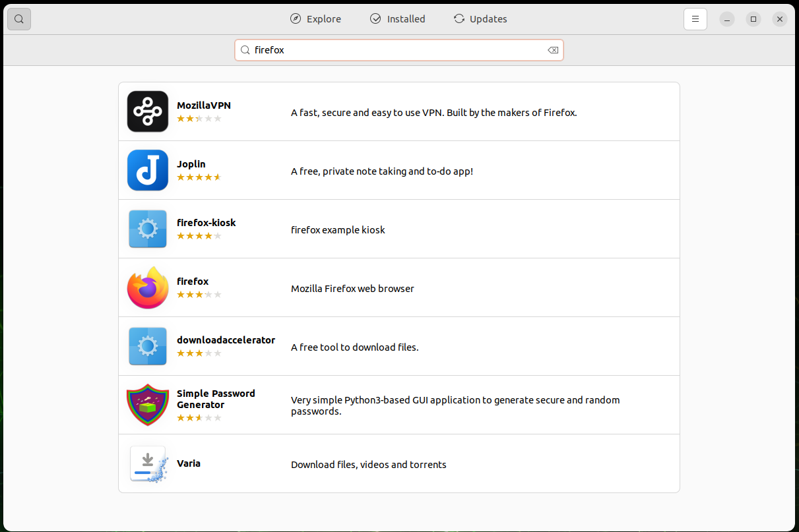Click 'A free, private note taking' description
Screen dimensions: 799x532
[382, 171]
